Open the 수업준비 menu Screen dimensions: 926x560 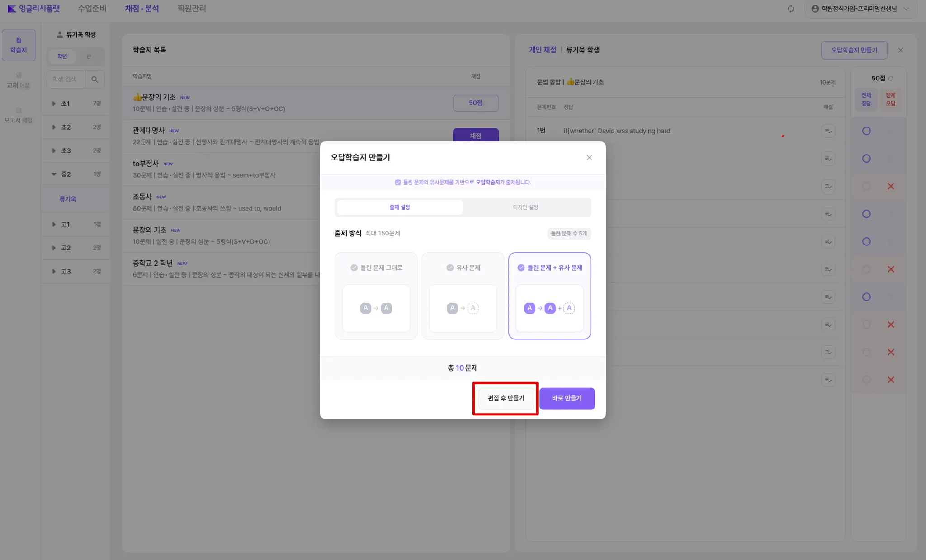(x=92, y=9)
